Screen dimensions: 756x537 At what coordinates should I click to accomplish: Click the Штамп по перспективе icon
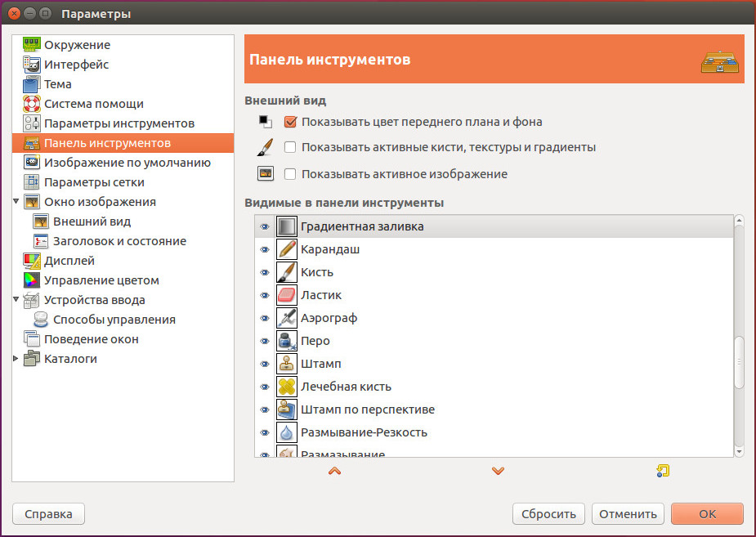[286, 409]
